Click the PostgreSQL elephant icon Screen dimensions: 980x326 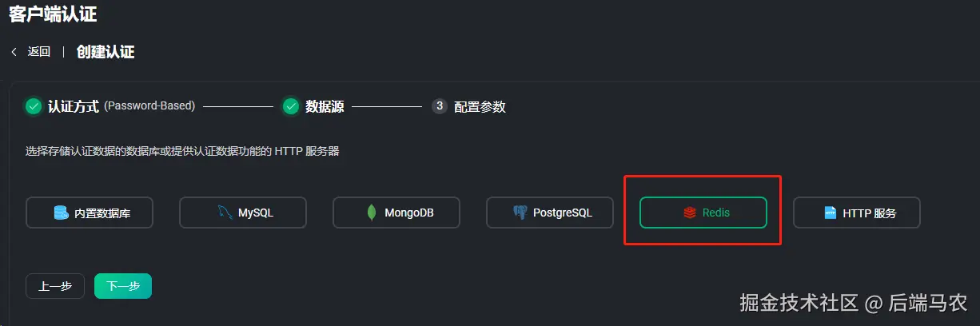click(x=520, y=213)
